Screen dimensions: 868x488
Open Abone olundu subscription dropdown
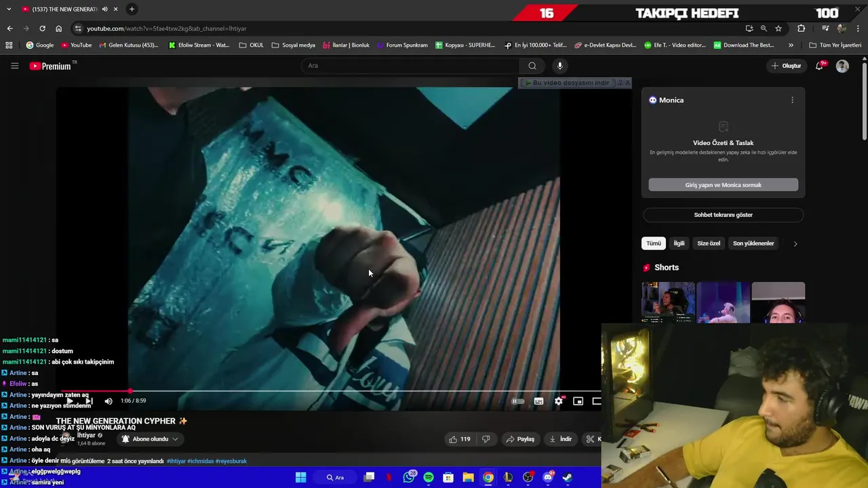click(x=150, y=439)
